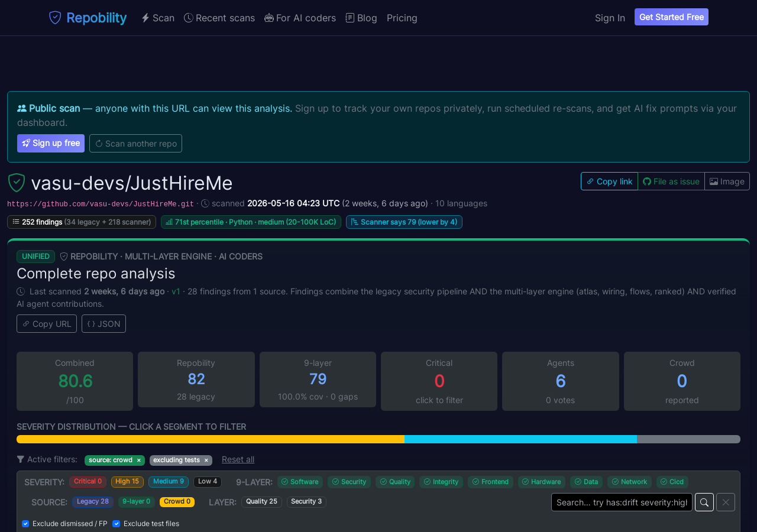The height and width of the screenshot is (532, 757).
Task: Click the magnifier search button
Action: (x=704, y=502)
